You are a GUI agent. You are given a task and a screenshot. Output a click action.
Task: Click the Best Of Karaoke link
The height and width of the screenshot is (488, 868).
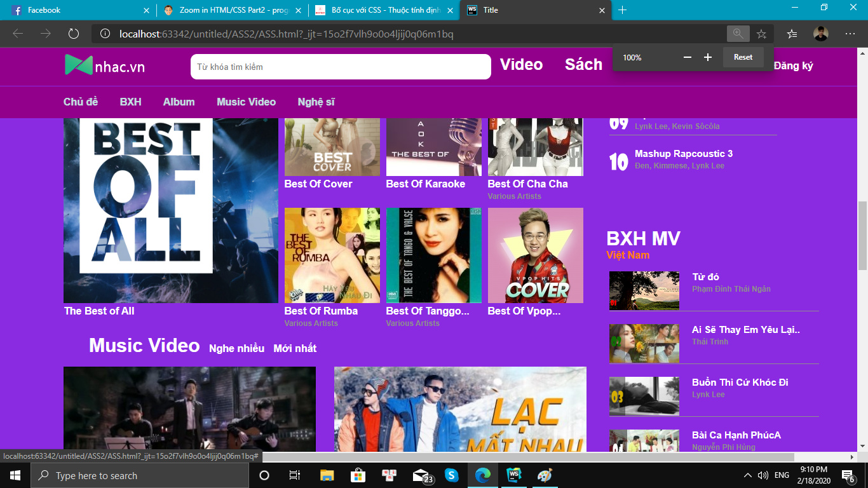pos(425,184)
